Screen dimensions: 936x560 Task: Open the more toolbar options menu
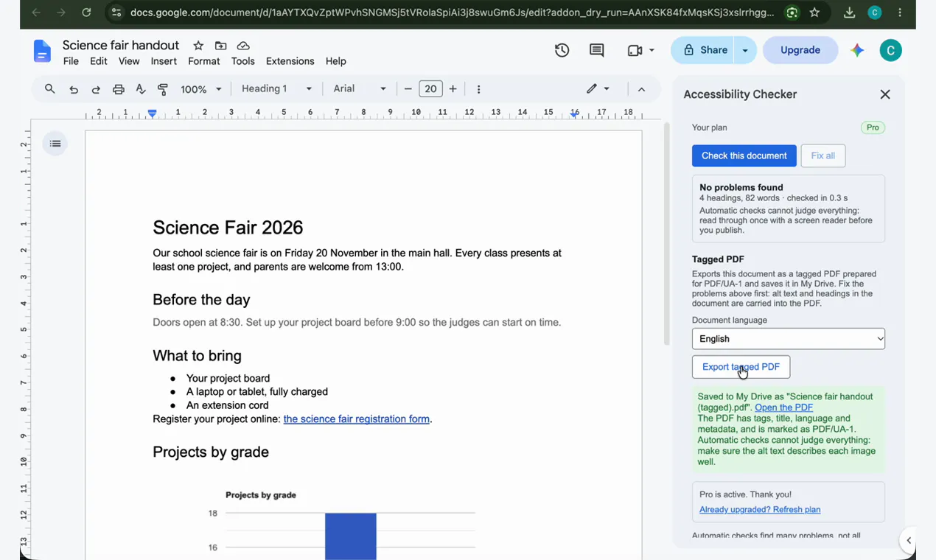[479, 89]
